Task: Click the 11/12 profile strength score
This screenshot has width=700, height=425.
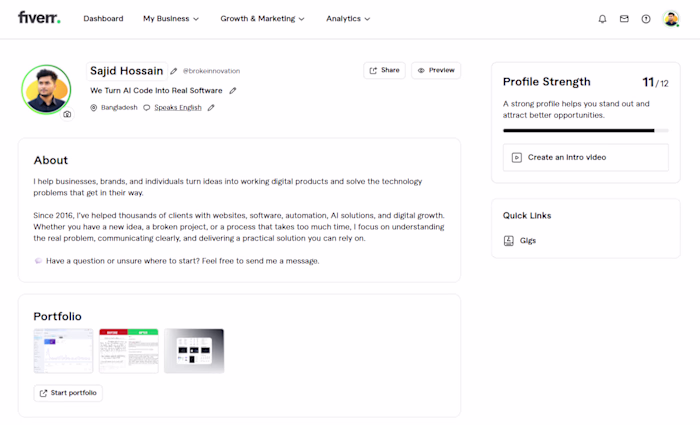Action: tap(655, 83)
